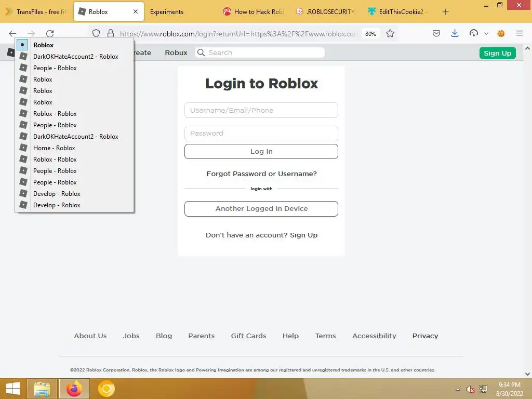Show site security info via the padlock icon
532x399 pixels.
[x=111, y=33]
